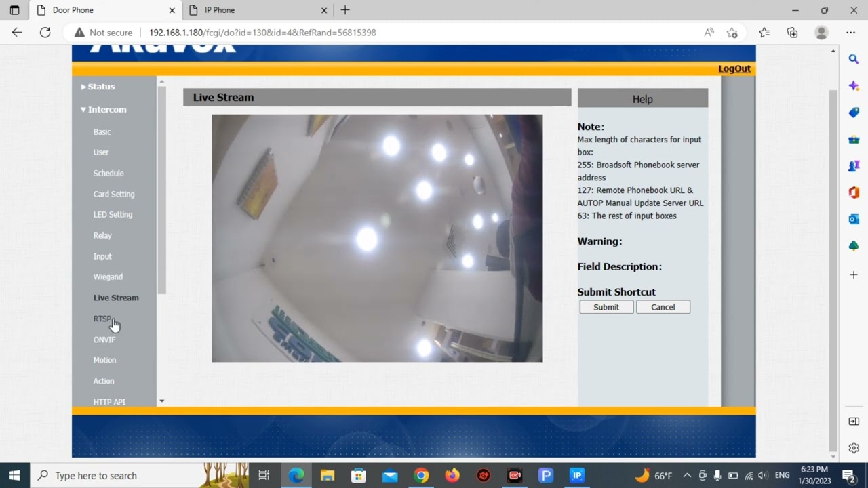868x488 pixels.
Task: Click the LogOut link
Action: point(734,68)
